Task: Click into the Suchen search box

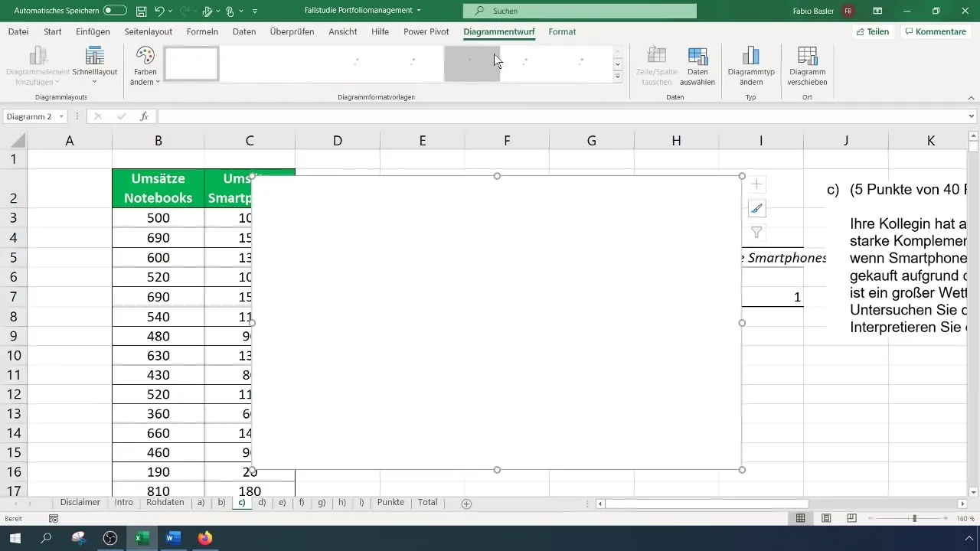Action: point(580,11)
